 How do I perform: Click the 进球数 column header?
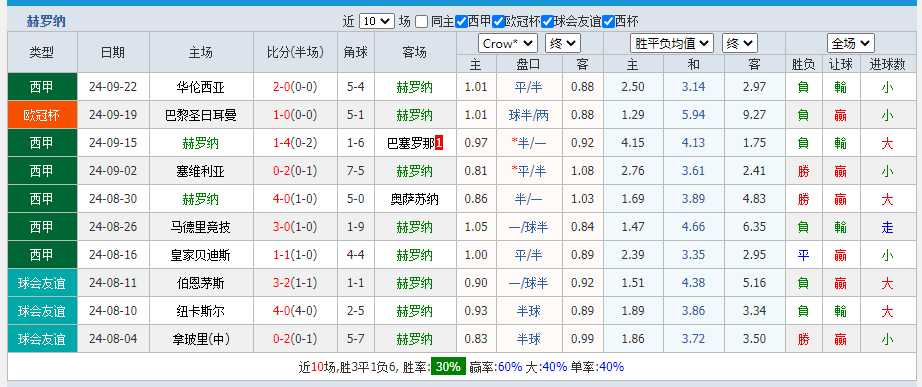coord(887,64)
